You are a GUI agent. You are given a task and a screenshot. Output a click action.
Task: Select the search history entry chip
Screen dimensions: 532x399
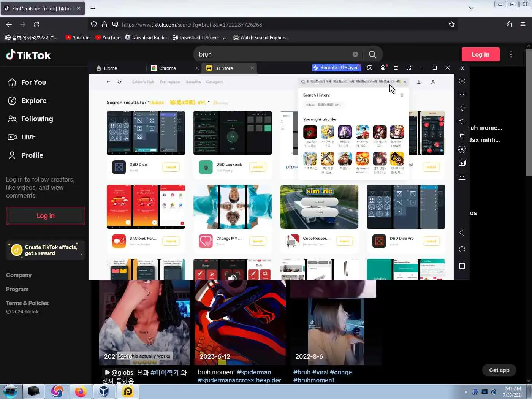(x=323, y=104)
